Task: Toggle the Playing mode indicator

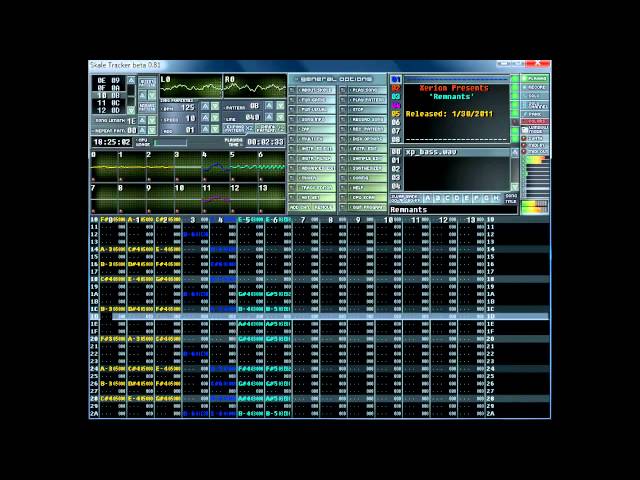Action: click(534, 78)
